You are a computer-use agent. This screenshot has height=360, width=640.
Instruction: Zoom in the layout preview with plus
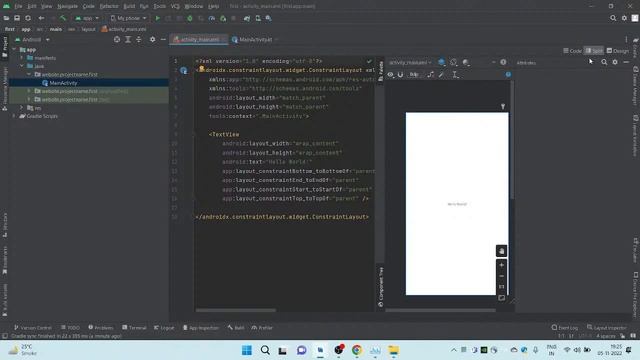pos(502,265)
